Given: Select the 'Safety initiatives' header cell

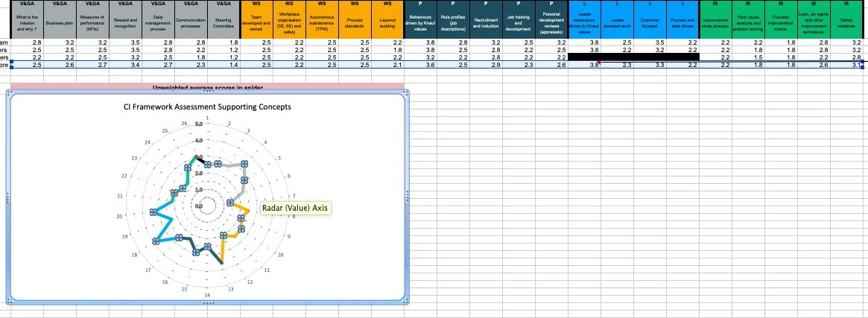Looking at the screenshot, I should [x=846, y=23].
